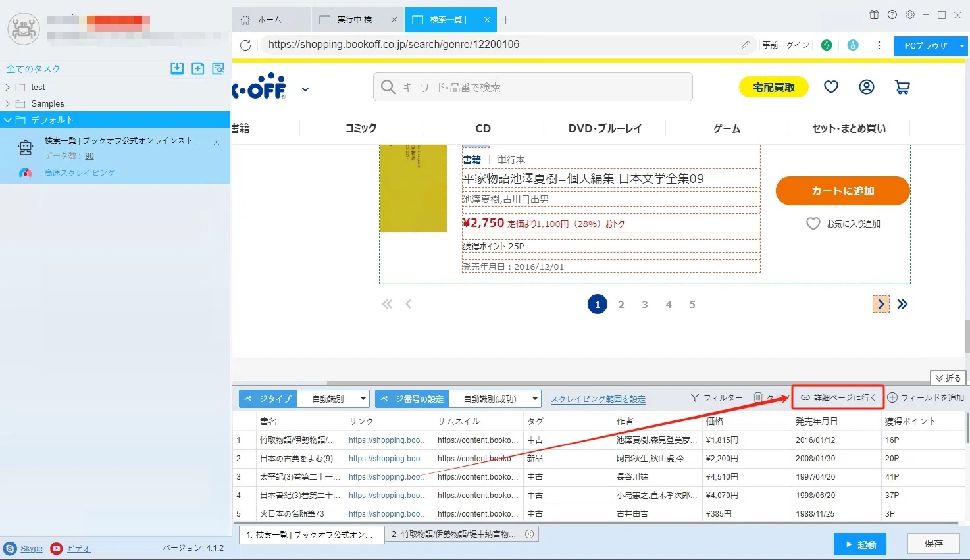Select the active 検索一覧 browser tab
This screenshot has width=970, height=560.
tap(451, 20)
